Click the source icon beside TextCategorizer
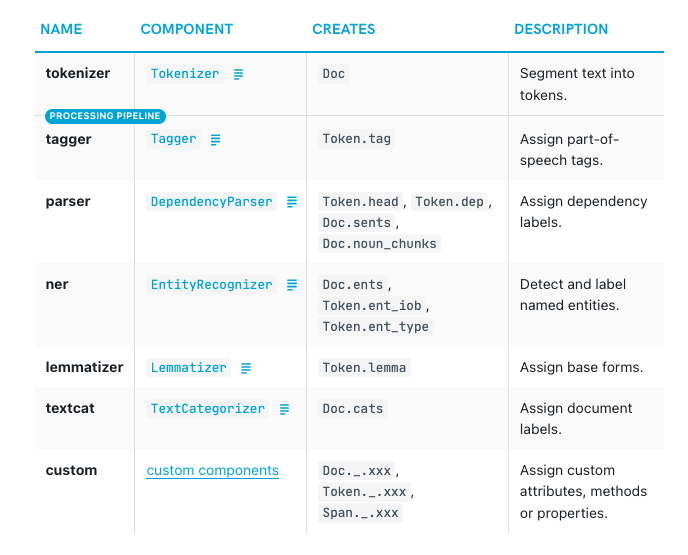The width and height of the screenshot is (688, 555). (x=284, y=409)
